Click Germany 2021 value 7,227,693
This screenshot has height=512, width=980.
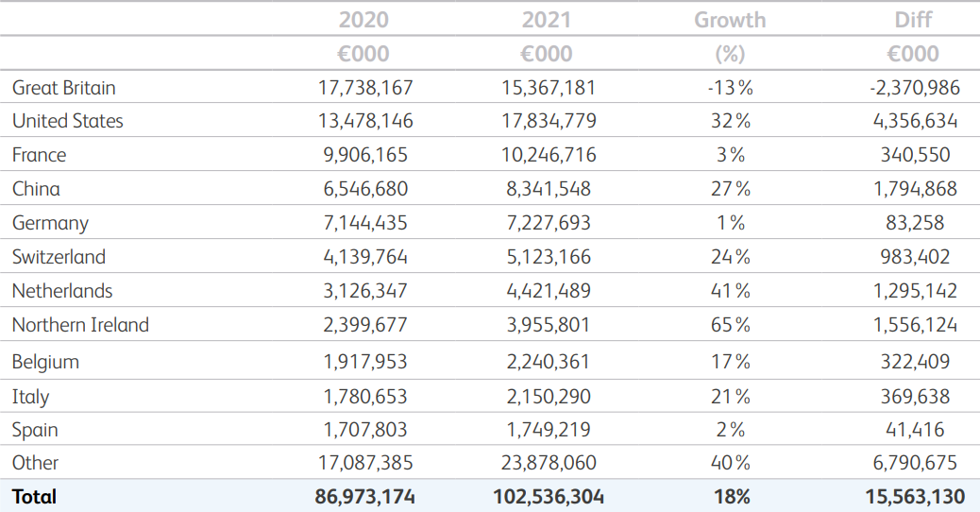pyautogui.click(x=549, y=223)
